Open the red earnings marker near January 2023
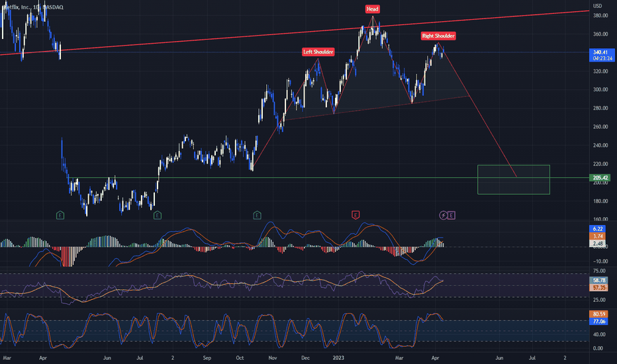The image size is (617, 364). (x=356, y=215)
